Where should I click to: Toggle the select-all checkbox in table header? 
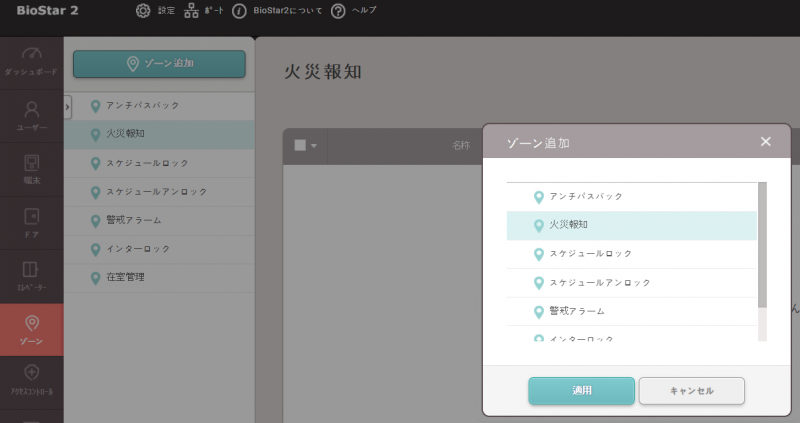300,145
